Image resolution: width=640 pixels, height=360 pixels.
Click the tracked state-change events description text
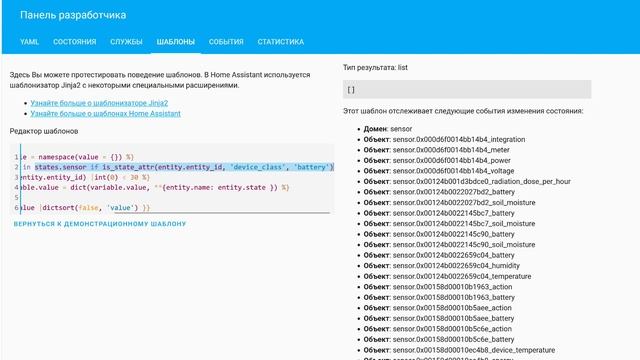[463, 111]
